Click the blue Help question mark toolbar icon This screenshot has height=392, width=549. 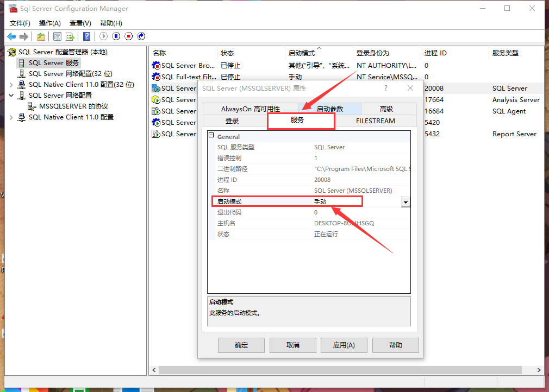[86, 36]
